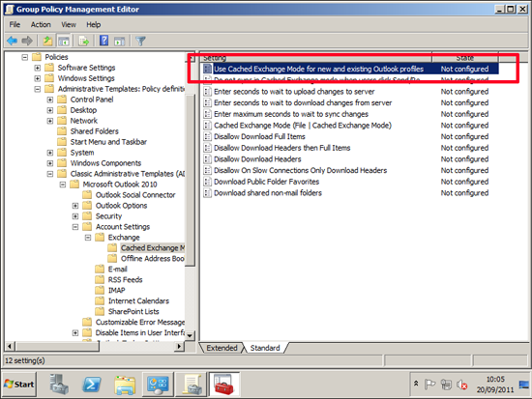Open the Action menu
Image resolution: width=532 pixels, height=399 pixels.
41,25
